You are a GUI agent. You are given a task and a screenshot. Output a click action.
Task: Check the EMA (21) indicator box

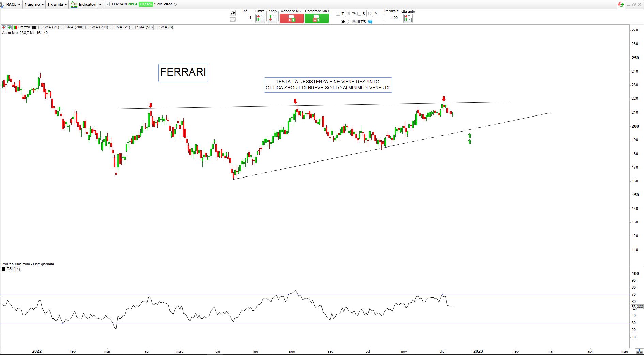(112, 27)
